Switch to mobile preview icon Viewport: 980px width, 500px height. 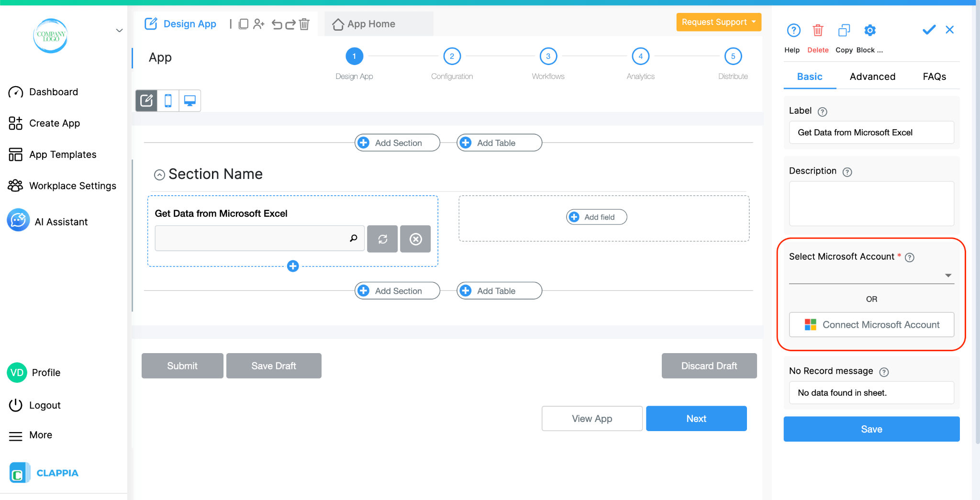click(x=168, y=100)
